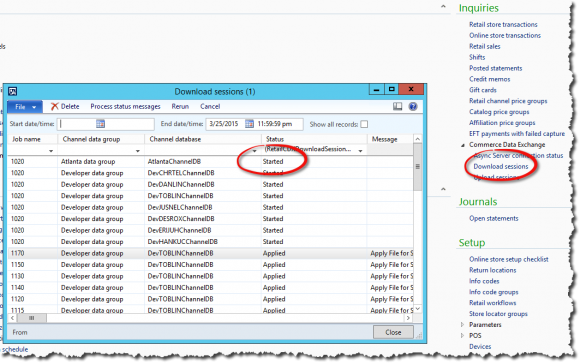Viewport: 580px width, 363px height.
Task: Click the Delete button with red X
Action: 65,107
